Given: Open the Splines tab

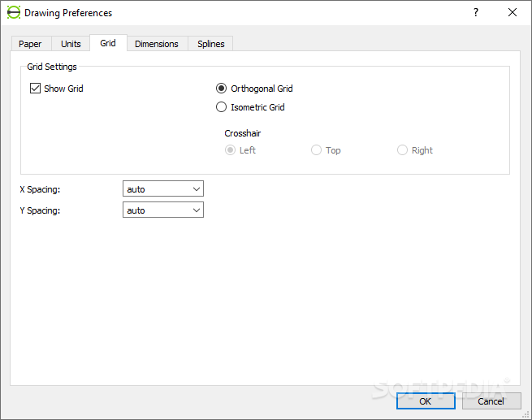Looking at the screenshot, I should pos(210,44).
